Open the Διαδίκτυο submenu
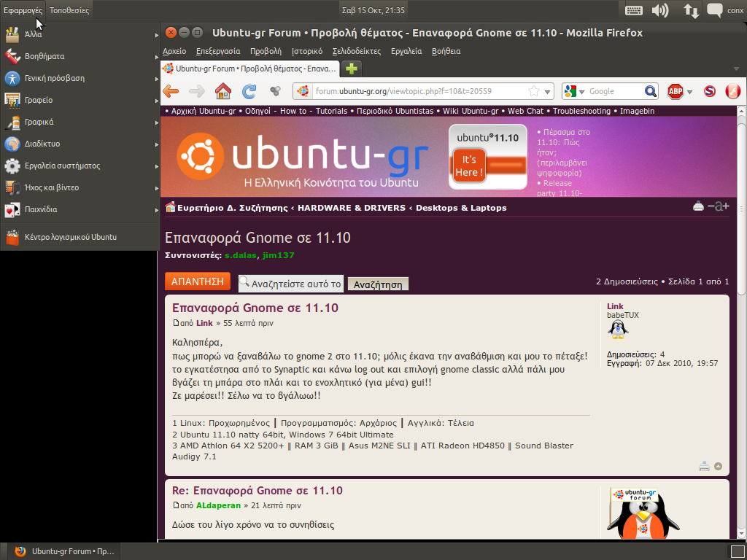 point(80,144)
